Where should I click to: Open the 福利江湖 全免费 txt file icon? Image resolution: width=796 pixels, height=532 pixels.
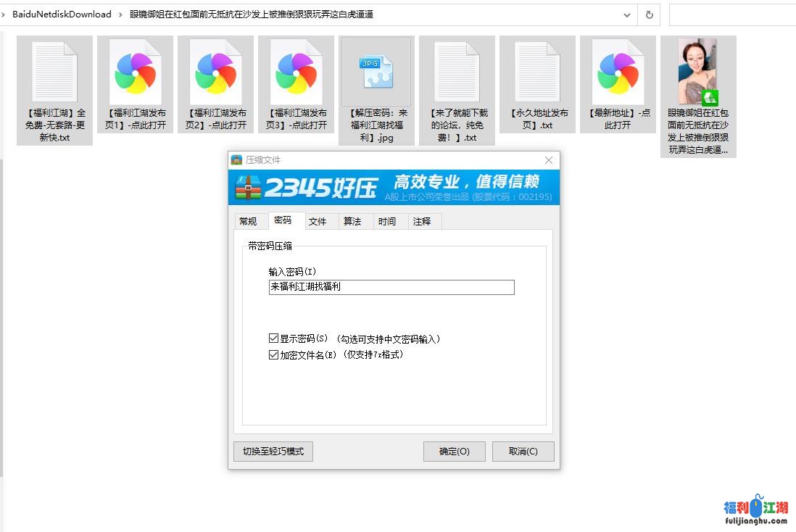pos(54,72)
